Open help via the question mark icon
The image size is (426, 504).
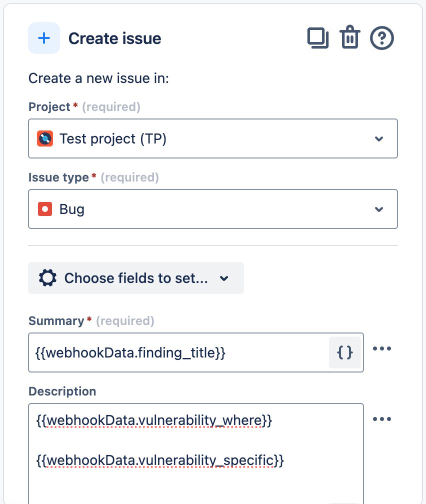point(382,38)
